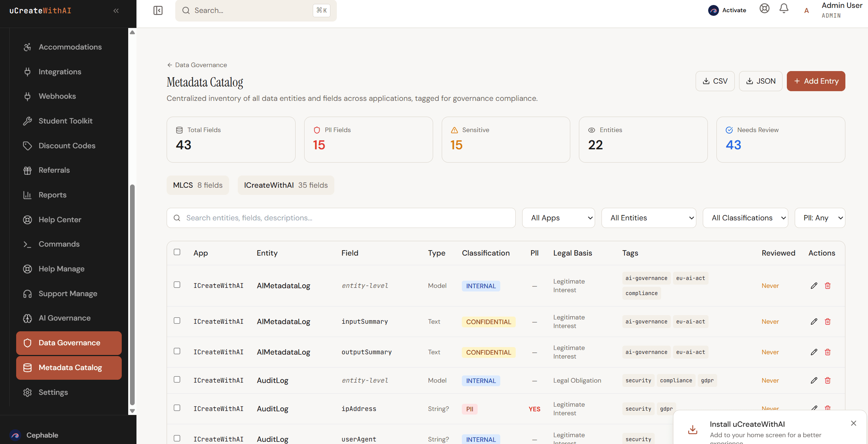Delete the AIMetadataLog entity-level row
The image size is (868, 444).
pos(828,286)
